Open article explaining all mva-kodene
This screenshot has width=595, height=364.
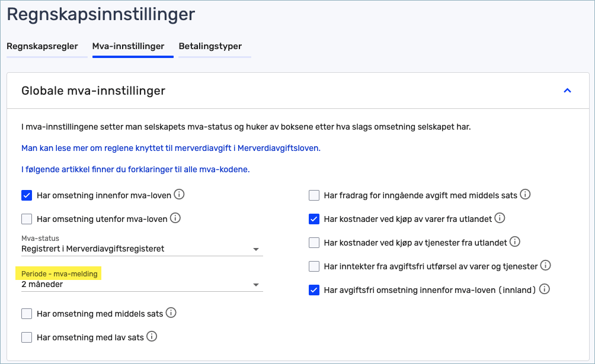pos(136,169)
